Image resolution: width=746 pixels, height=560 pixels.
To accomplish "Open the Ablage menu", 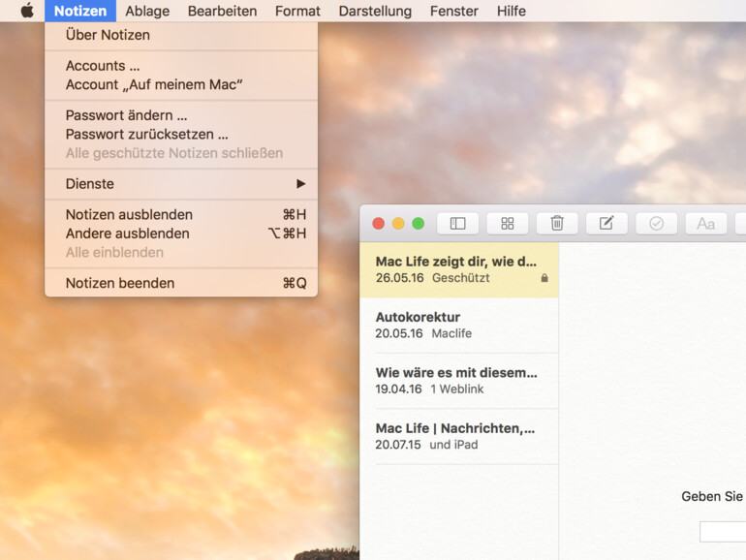I will pos(147,11).
